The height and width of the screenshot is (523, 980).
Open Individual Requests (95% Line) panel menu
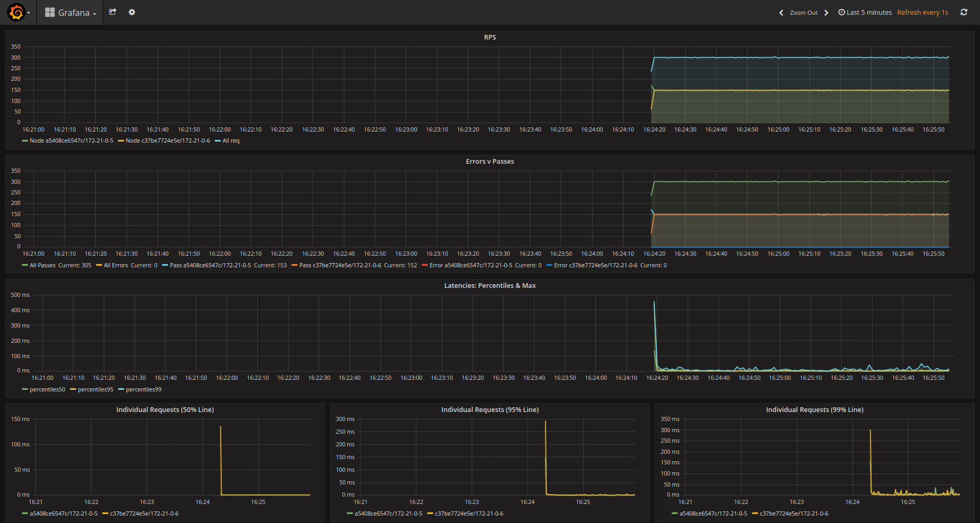tap(490, 410)
